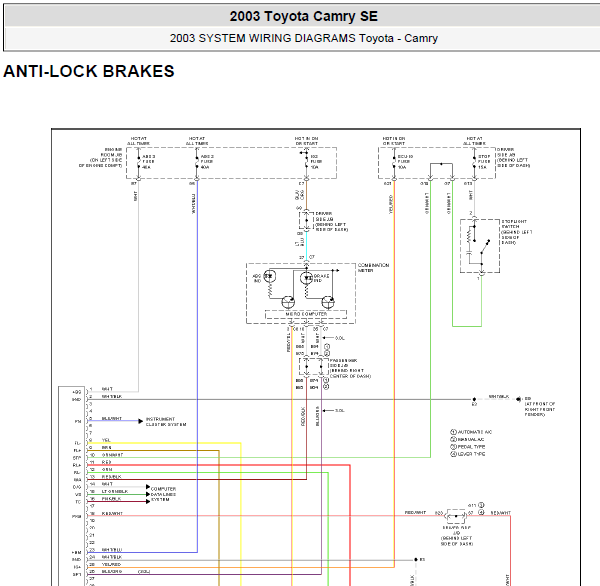Select the '2003 SYSTEM WIRING DIAGRAMS Toyota - Camry' subtitle
Screen dimensions: 600x586
click(x=303, y=38)
